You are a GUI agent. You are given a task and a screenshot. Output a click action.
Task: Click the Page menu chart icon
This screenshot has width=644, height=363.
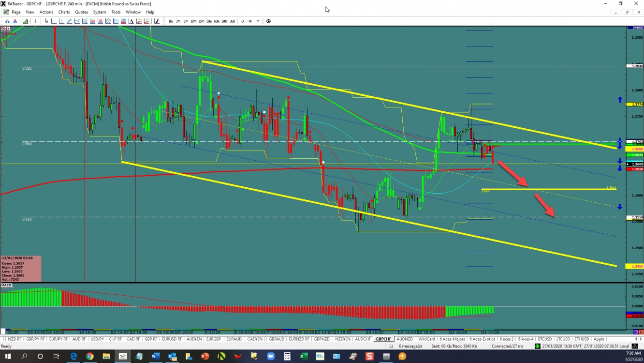(x=6, y=12)
